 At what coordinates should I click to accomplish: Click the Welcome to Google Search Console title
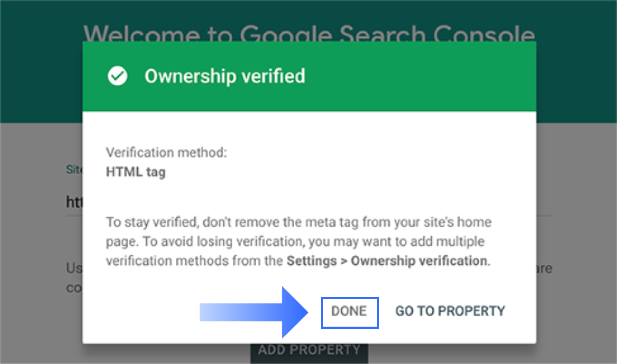[309, 33]
